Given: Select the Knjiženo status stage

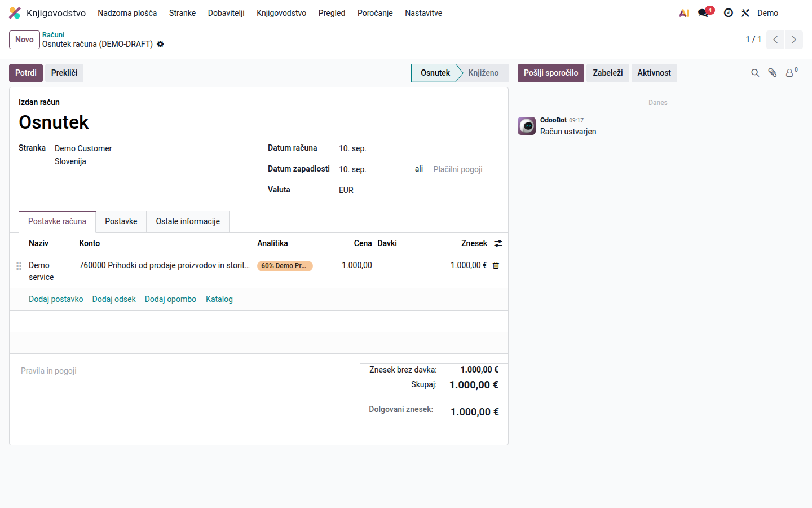Looking at the screenshot, I should coord(483,73).
